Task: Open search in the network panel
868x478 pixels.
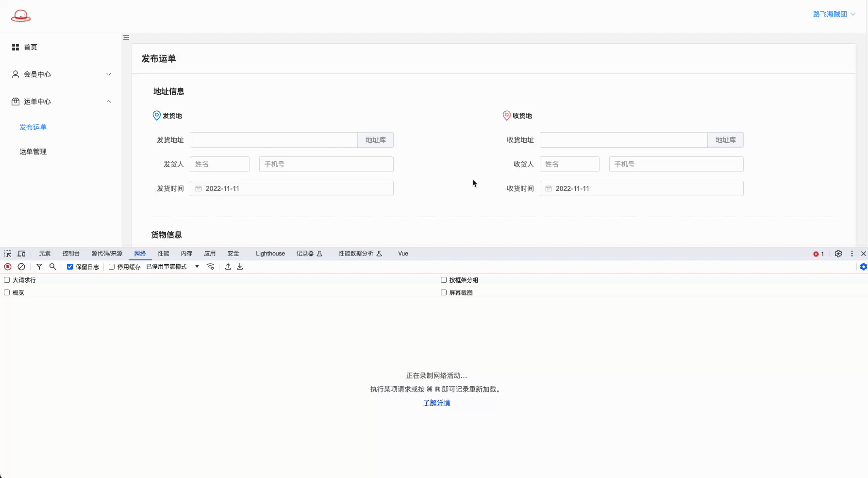Action: pyautogui.click(x=53, y=267)
